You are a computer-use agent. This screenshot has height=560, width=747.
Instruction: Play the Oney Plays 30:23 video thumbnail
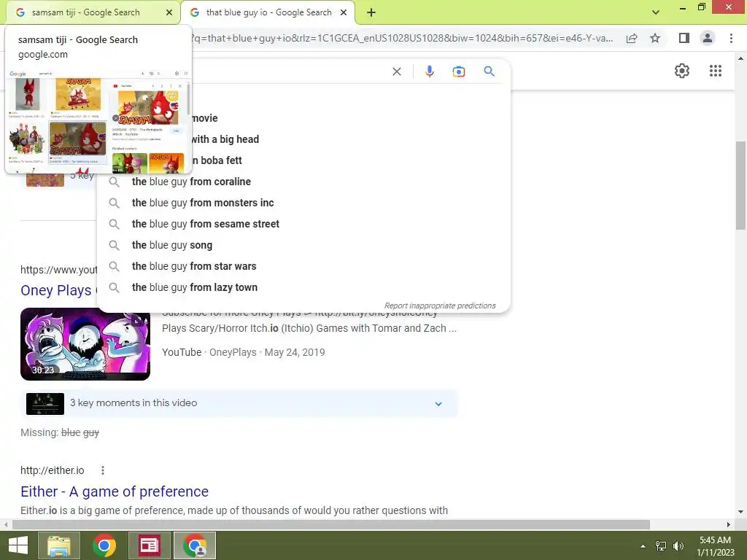85,344
